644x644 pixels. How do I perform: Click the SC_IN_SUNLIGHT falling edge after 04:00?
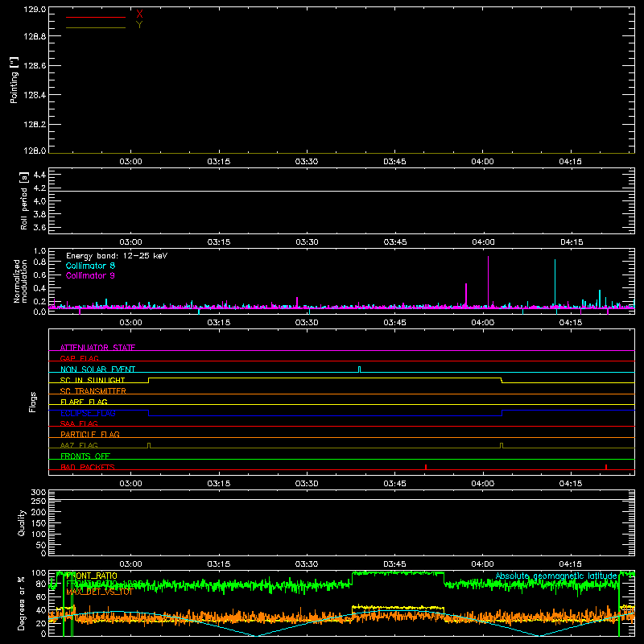[502, 380]
